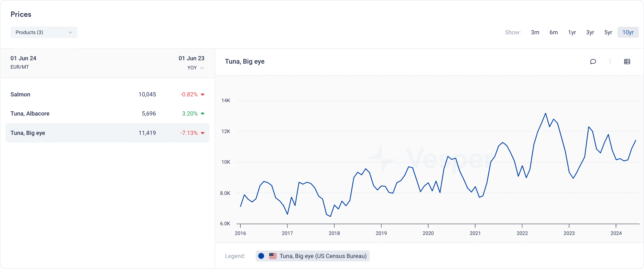Click the green up arrow beside Tuna, Albacore
The height and width of the screenshot is (269, 644).
click(203, 113)
